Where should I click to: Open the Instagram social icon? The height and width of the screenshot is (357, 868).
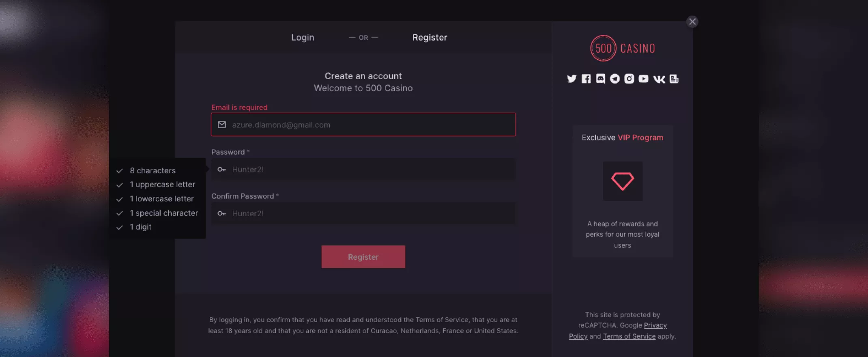pos(629,79)
